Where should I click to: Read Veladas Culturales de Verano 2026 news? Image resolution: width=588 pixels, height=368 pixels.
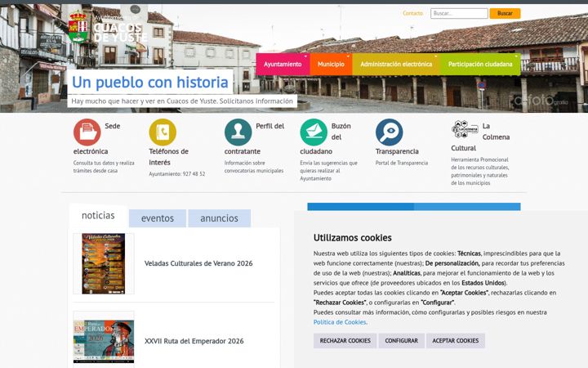coord(198,263)
